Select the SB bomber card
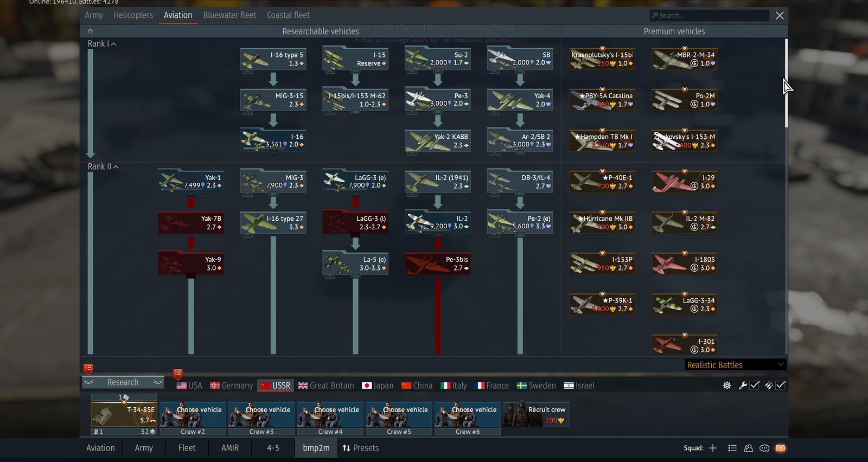The image size is (868, 462). click(x=520, y=59)
